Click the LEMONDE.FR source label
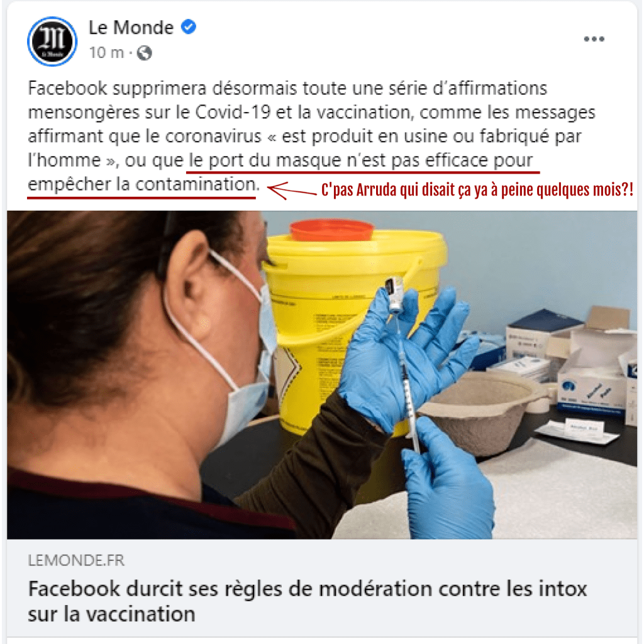The height and width of the screenshot is (644, 644). coord(76,560)
